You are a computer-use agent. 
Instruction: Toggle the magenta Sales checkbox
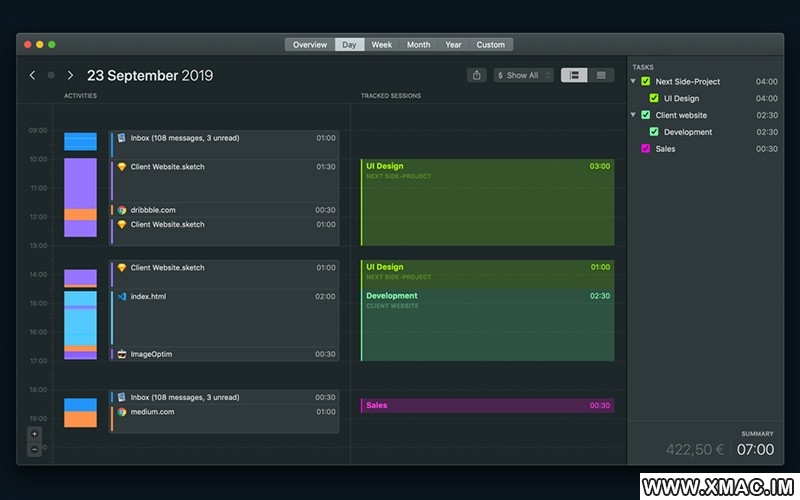646,149
